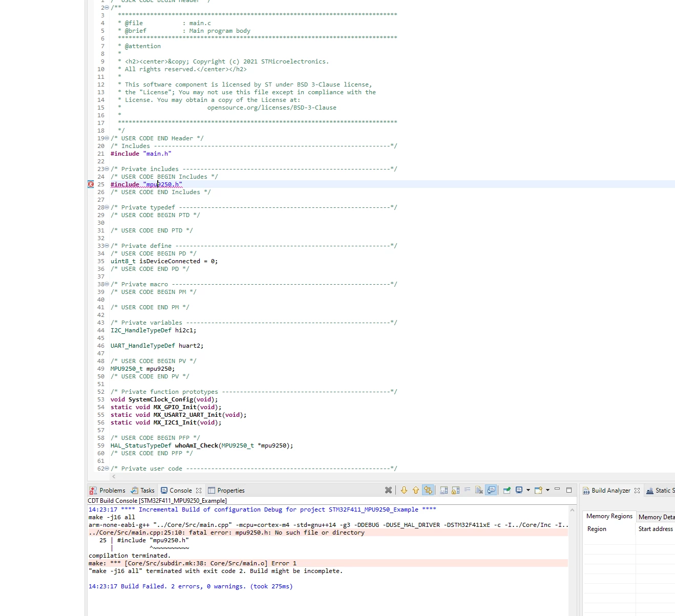Collapse the fold at line 19
This screenshot has width=675, height=616.
pyautogui.click(x=107, y=138)
